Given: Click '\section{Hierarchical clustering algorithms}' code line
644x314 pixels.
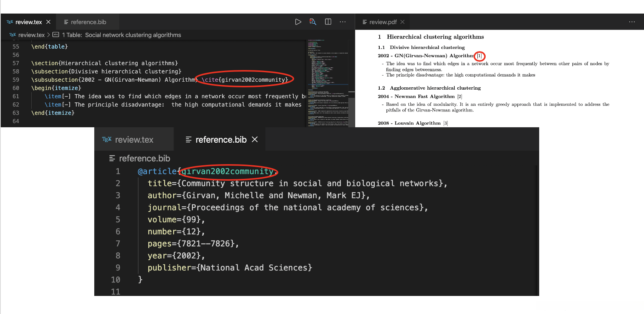Looking at the screenshot, I should [104, 63].
